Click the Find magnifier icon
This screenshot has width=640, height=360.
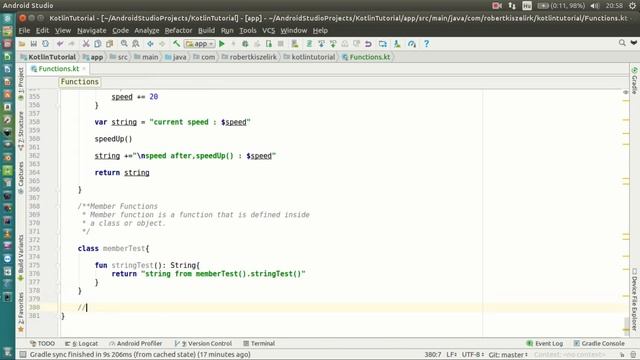(124, 44)
